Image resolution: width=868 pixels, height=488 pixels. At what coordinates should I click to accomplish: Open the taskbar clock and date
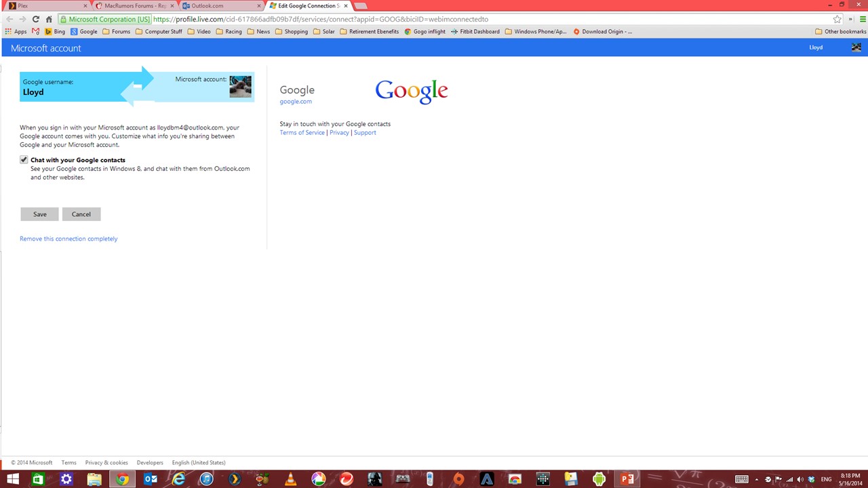coord(850,479)
